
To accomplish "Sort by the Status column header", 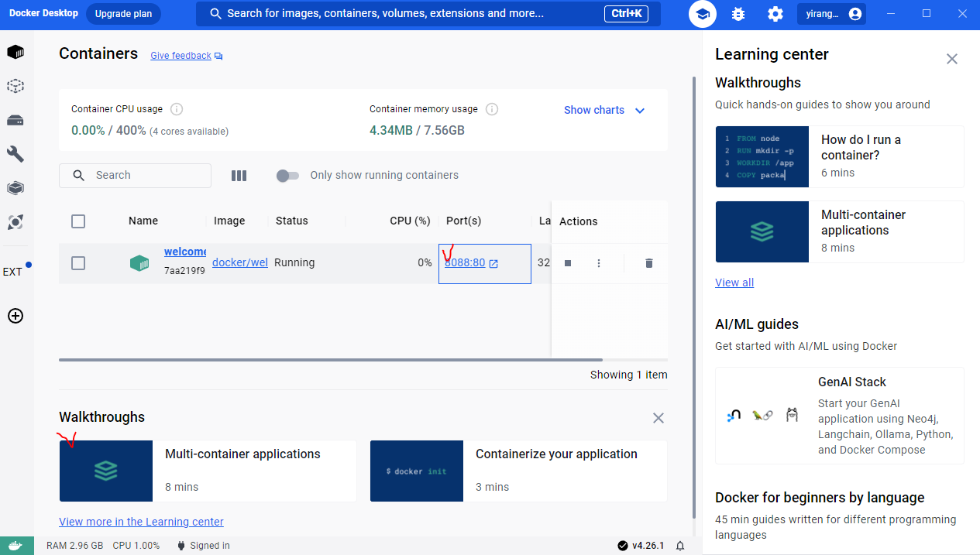I will click(292, 221).
